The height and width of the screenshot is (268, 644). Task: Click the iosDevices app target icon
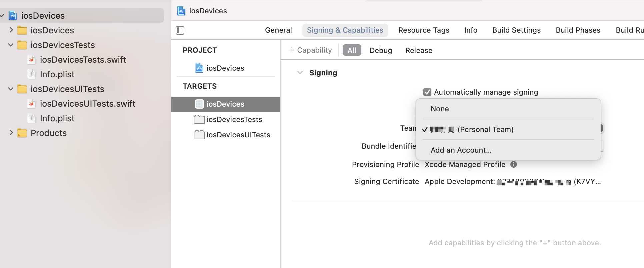tap(199, 104)
